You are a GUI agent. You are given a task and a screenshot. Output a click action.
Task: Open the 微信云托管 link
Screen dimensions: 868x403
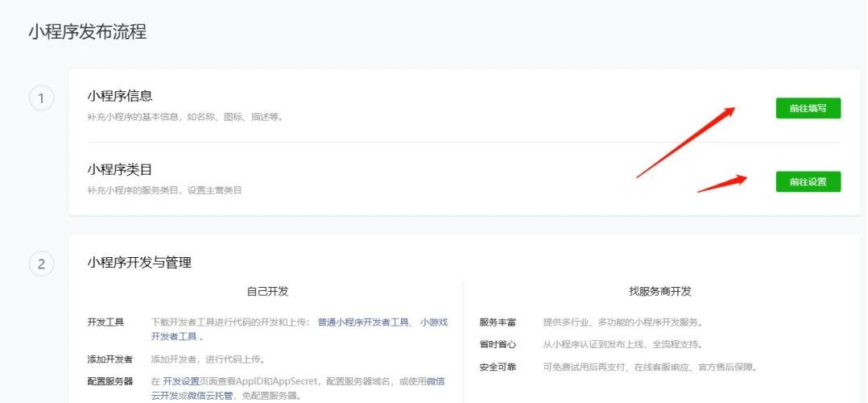(213, 396)
